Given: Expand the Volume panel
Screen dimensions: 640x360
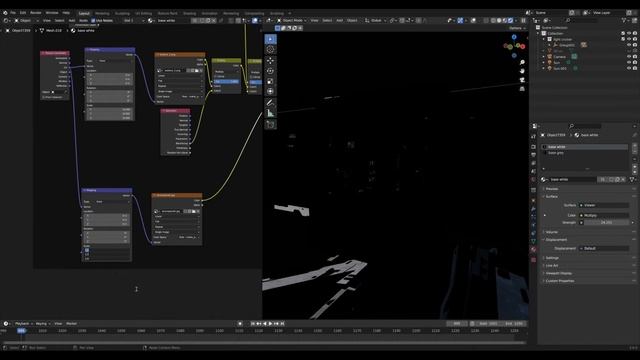Looking at the screenshot, I should (x=551, y=232).
